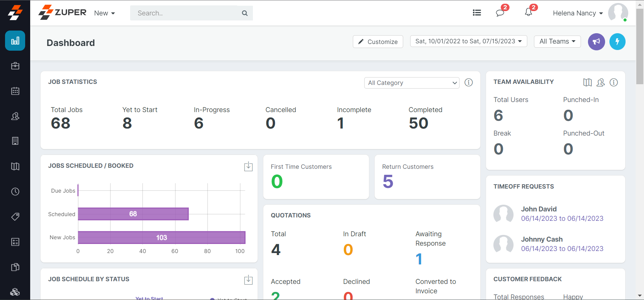
Task: Expand the All Teams filter
Action: point(557,41)
